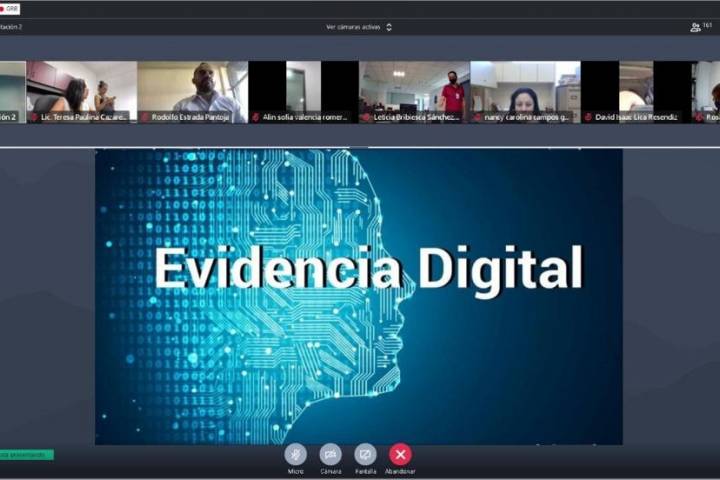Select Rodolfo Estrada Pantoja's video tile
The width and height of the screenshot is (720, 480).
click(192, 90)
